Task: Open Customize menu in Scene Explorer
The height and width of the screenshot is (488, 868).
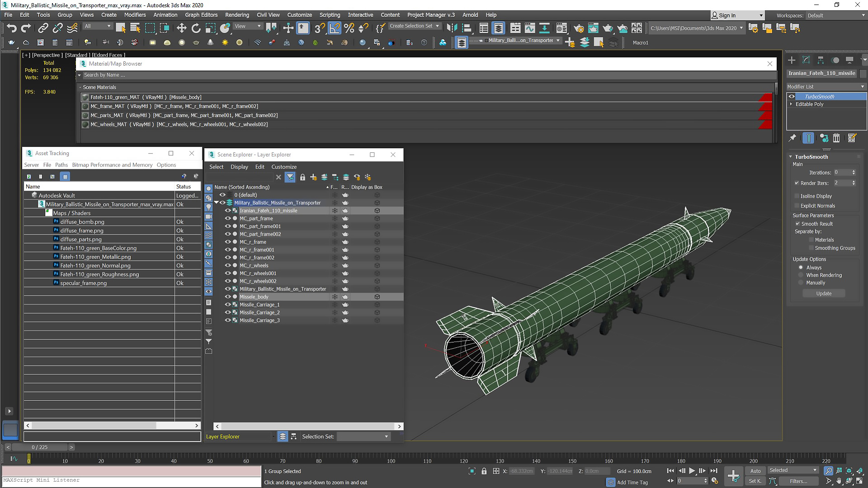Action: [x=284, y=167]
